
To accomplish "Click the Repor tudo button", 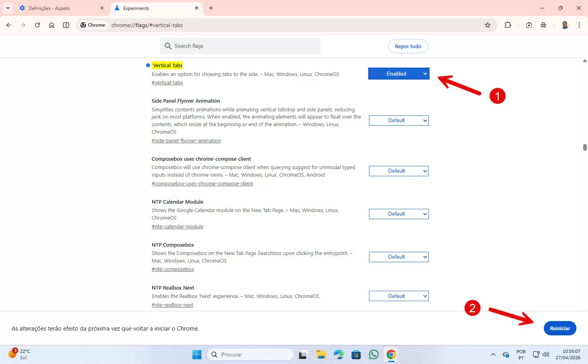I will tap(408, 46).
